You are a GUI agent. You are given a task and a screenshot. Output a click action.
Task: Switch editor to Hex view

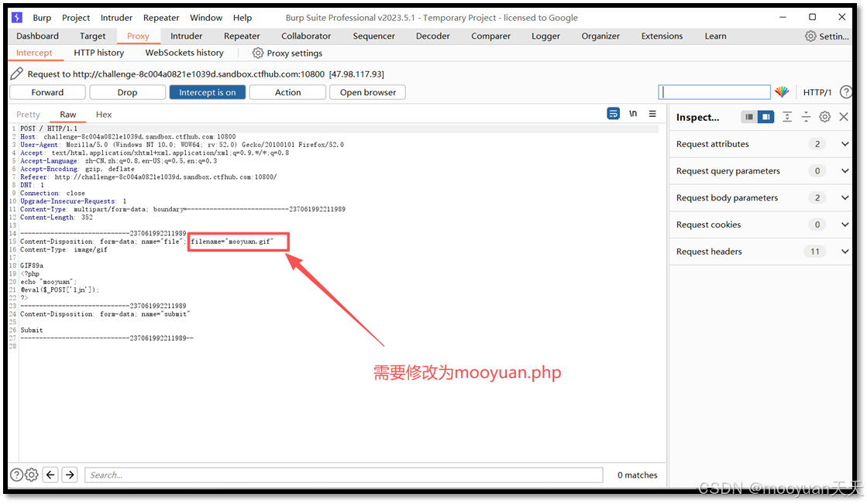(x=103, y=115)
